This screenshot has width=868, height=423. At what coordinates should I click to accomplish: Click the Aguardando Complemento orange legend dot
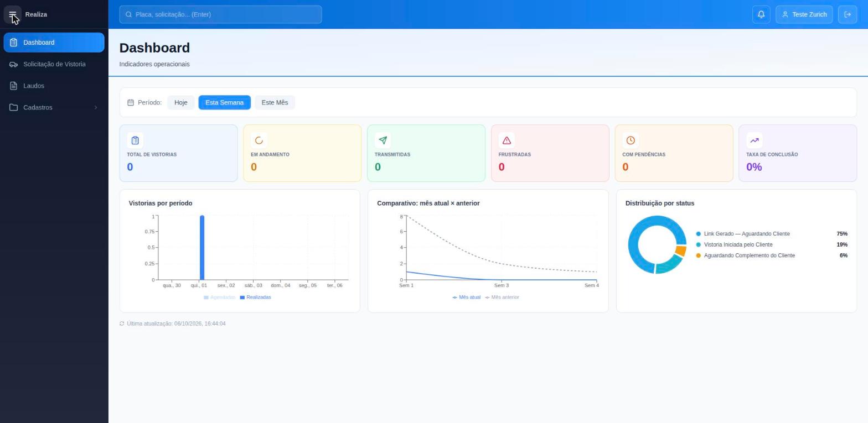point(699,255)
